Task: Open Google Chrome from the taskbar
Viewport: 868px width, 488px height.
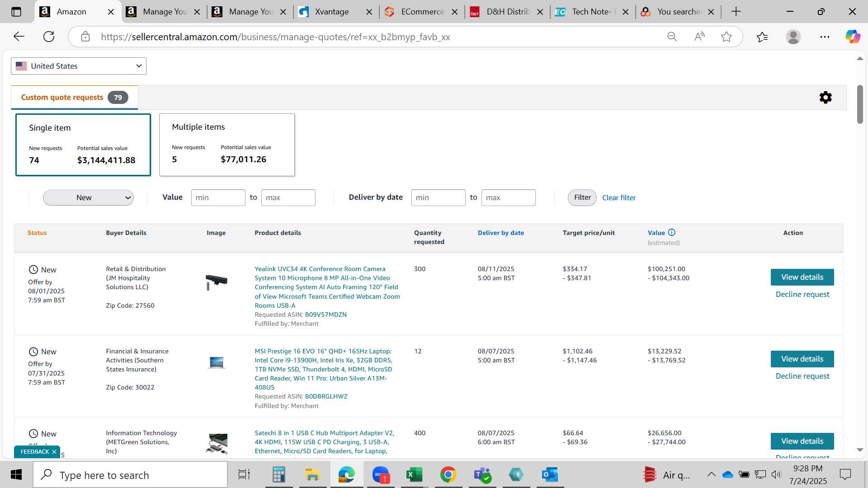Action: (448, 474)
